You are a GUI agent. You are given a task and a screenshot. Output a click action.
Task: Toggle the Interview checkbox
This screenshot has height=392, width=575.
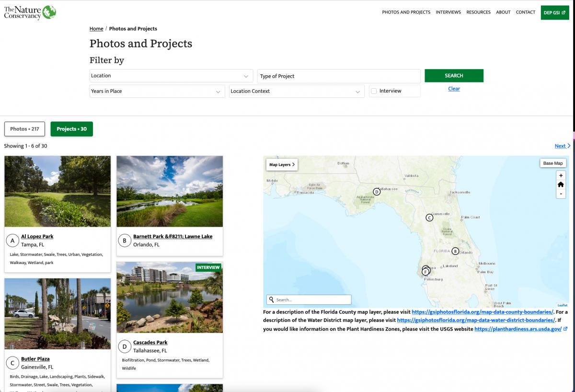tap(374, 91)
